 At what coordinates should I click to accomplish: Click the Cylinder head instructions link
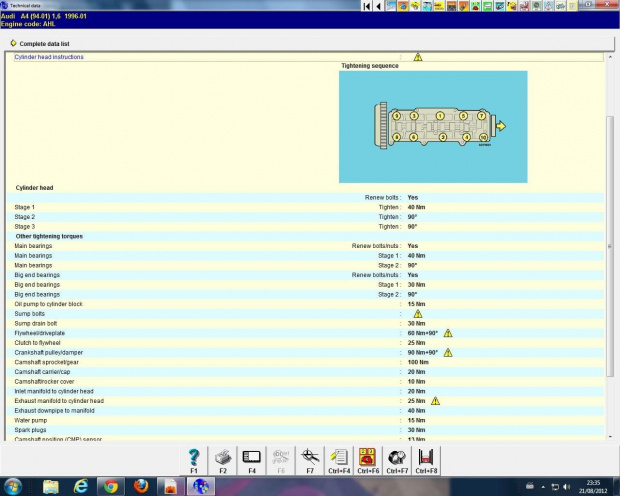point(49,57)
